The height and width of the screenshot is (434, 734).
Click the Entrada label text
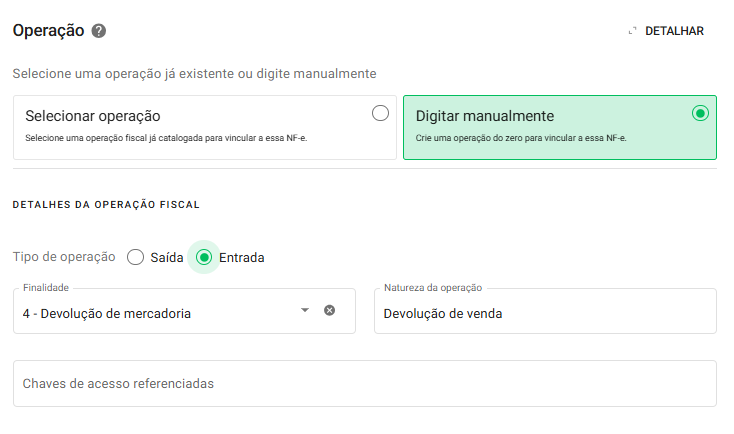(x=242, y=258)
